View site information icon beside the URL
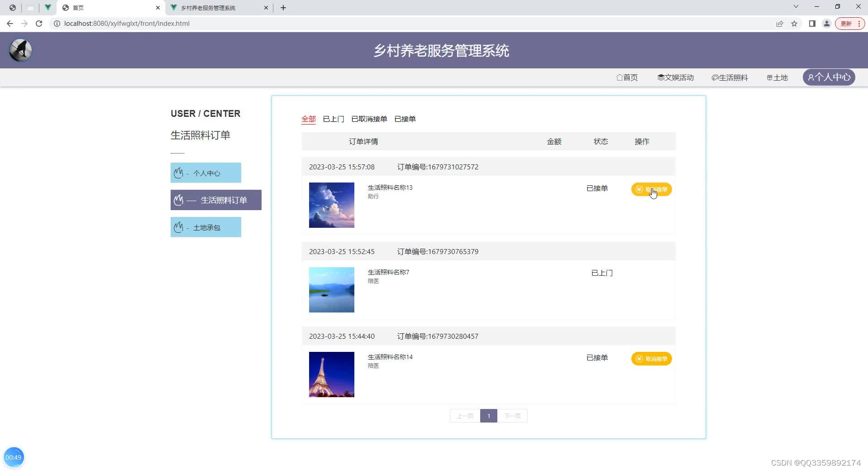 click(x=57, y=24)
